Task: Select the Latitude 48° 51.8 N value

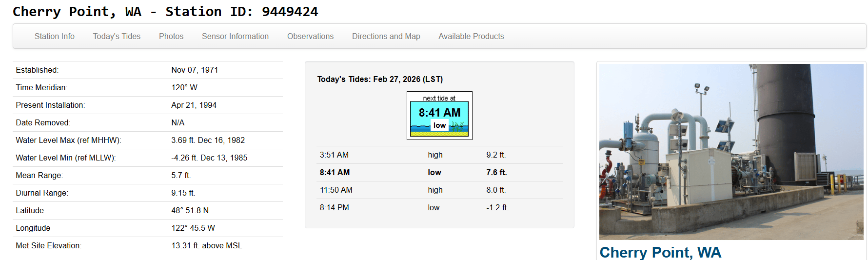Action: click(190, 211)
